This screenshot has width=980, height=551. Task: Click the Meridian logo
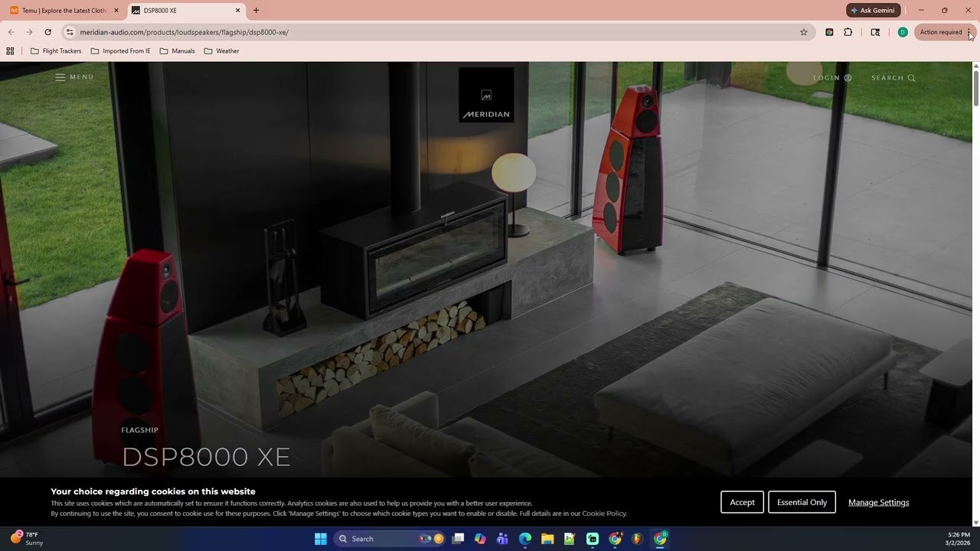click(x=486, y=95)
